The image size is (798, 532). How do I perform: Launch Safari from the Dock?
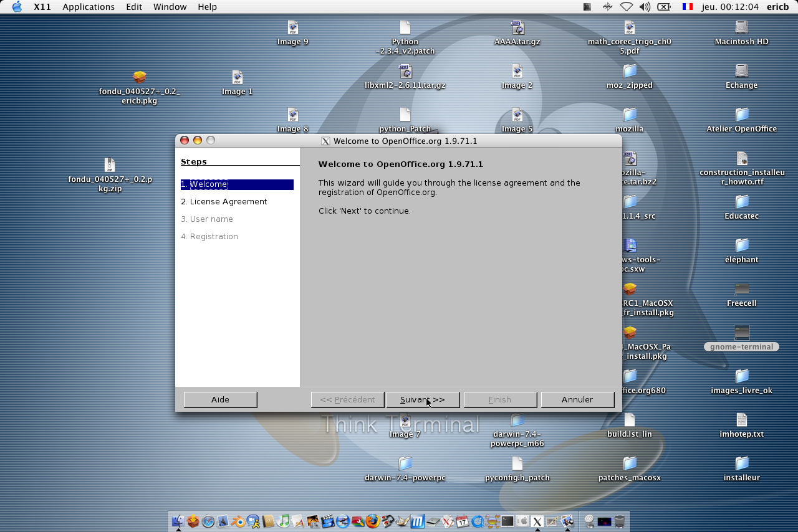(x=208, y=521)
